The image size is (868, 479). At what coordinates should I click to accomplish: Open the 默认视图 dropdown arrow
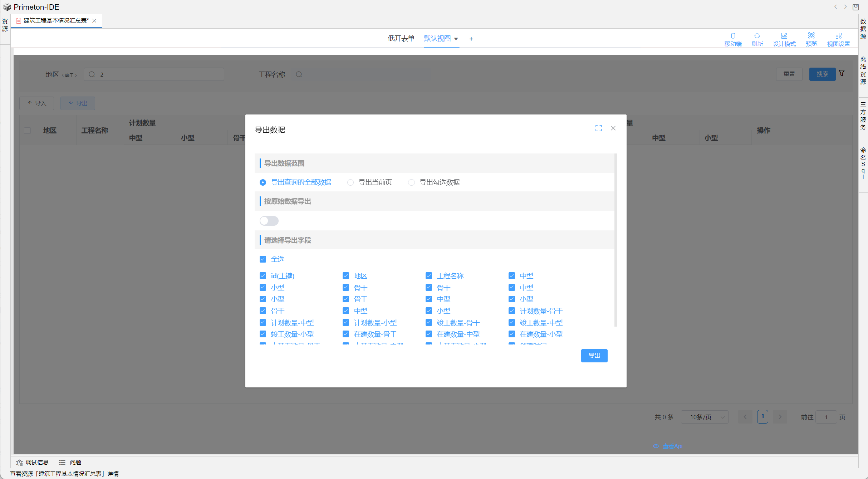456,39
